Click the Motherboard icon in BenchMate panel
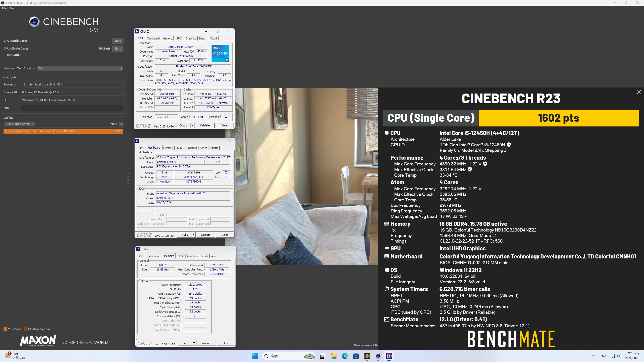 [387, 256]
